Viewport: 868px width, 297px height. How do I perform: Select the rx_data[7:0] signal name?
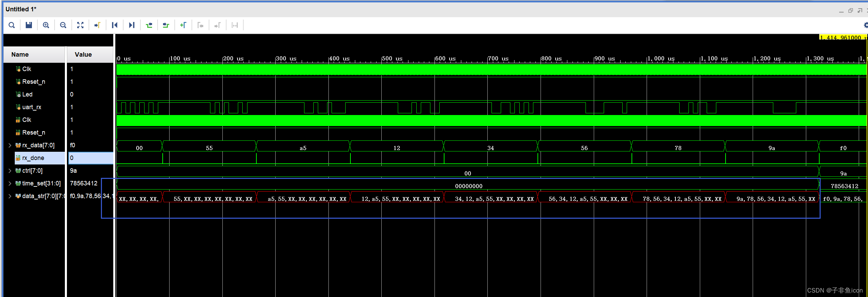tap(38, 145)
